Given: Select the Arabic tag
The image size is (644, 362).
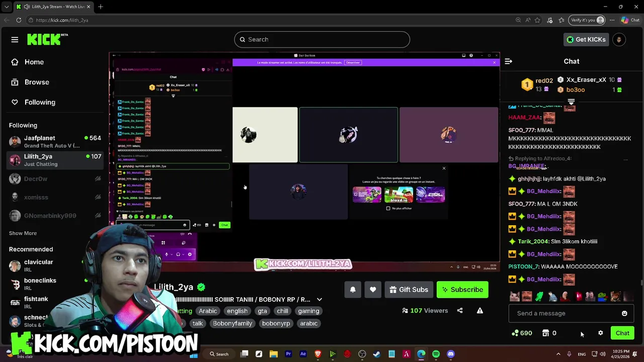Looking at the screenshot, I should 208,311.
